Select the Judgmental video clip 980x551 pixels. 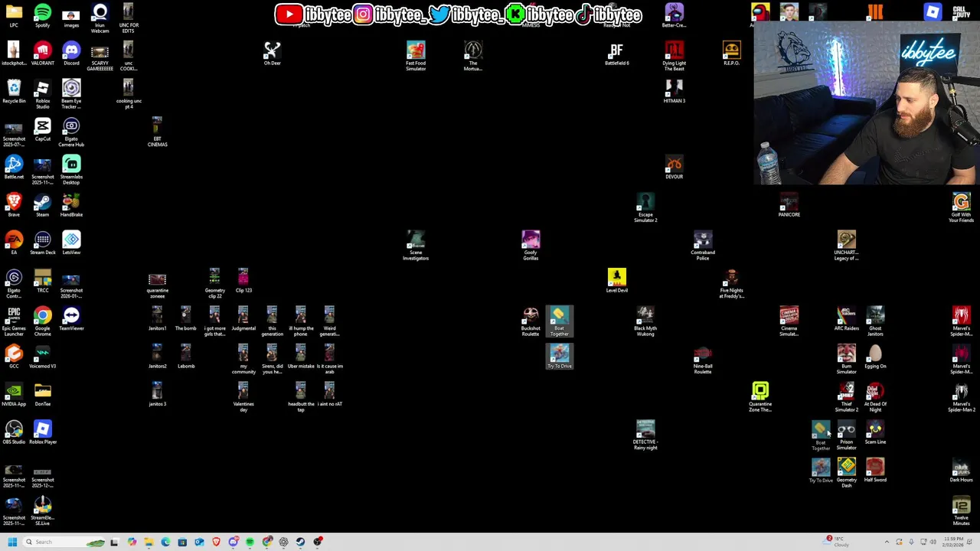coord(243,319)
